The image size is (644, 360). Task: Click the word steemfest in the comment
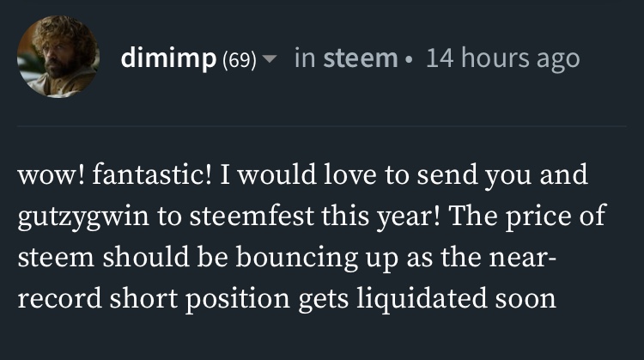coord(252,216)
